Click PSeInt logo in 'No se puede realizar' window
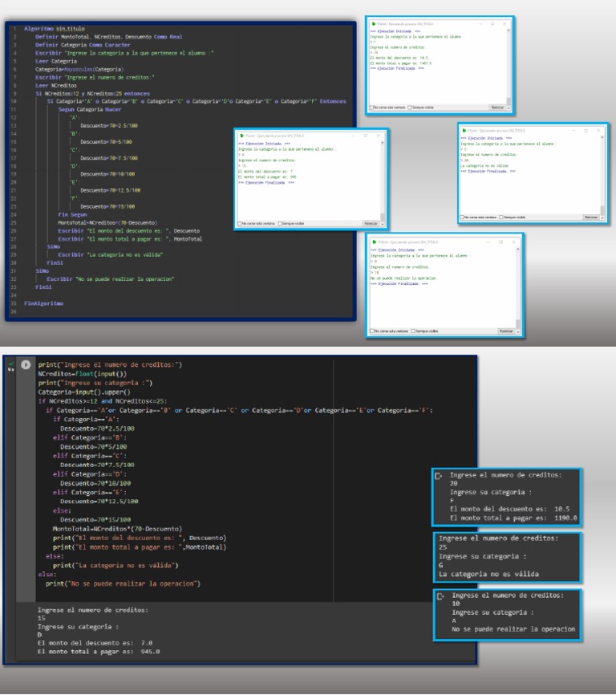The image size is (616, 695). coord(375,242)
